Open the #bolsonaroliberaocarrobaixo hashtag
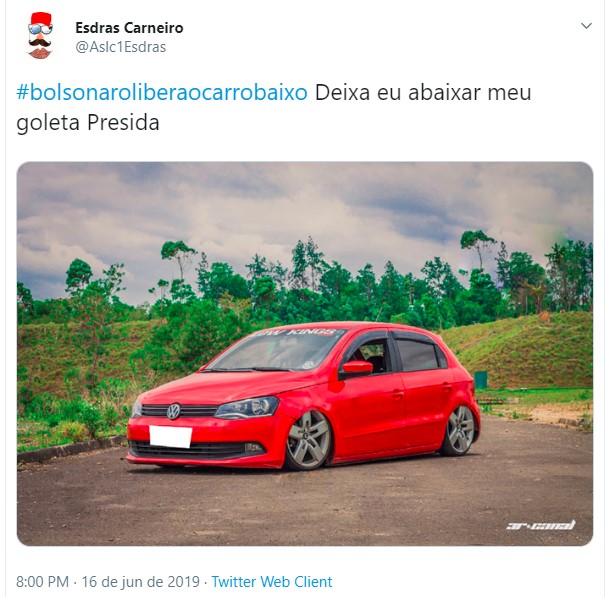This screenshot has height=597, width=605. pyautogui.click(x=162, y=93)
